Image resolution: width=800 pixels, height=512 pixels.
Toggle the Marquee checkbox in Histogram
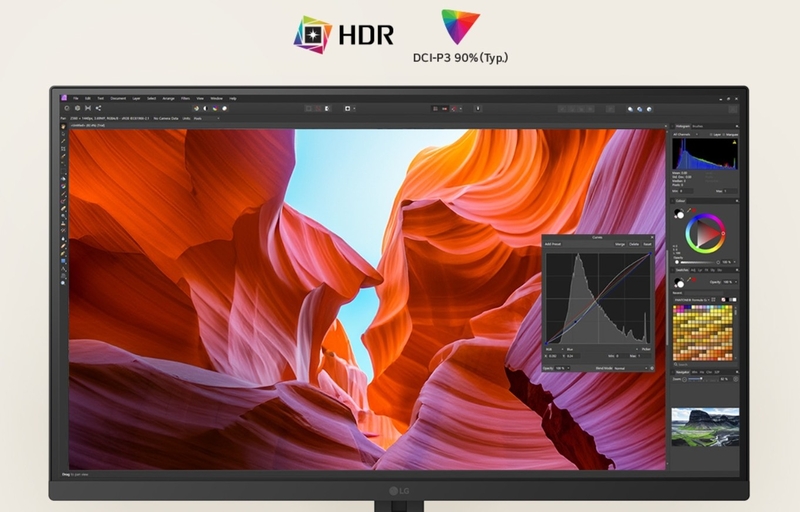723,135
